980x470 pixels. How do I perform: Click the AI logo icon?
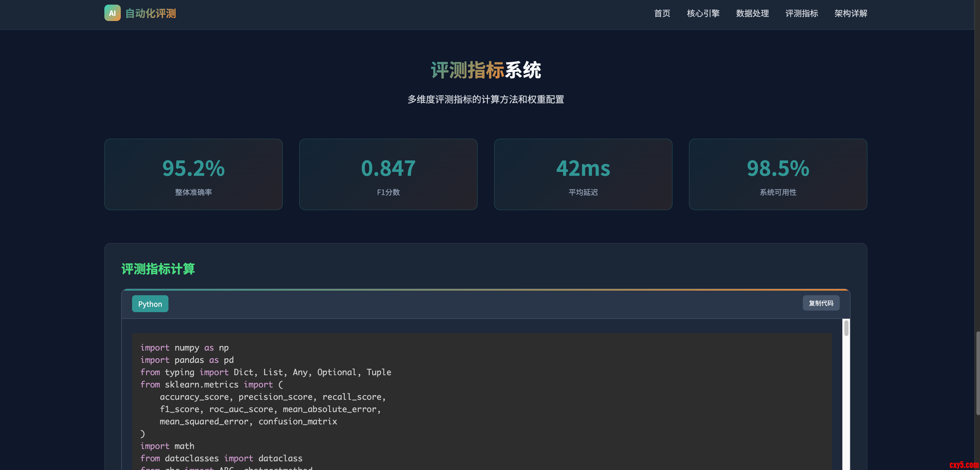[112, 13]
